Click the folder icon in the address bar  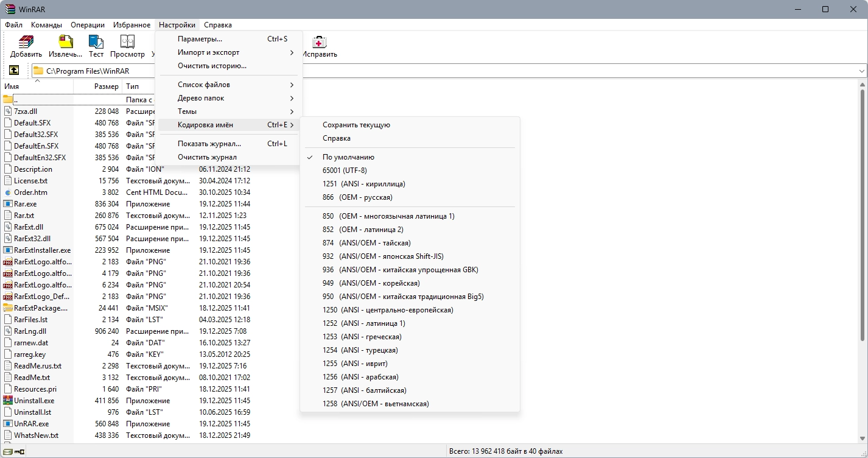(x=38, y=71)
